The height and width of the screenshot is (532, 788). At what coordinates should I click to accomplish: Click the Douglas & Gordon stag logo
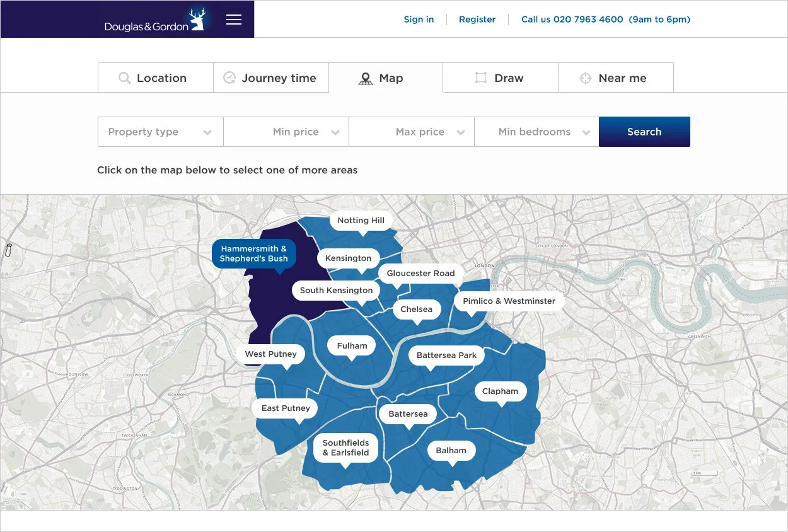155,20
